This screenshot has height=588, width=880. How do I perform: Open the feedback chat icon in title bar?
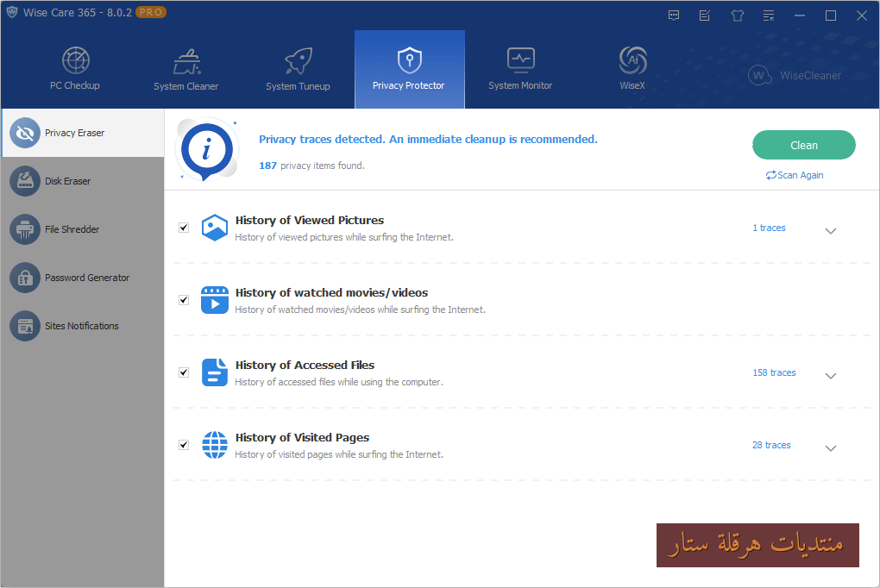(x=674, y=16)
